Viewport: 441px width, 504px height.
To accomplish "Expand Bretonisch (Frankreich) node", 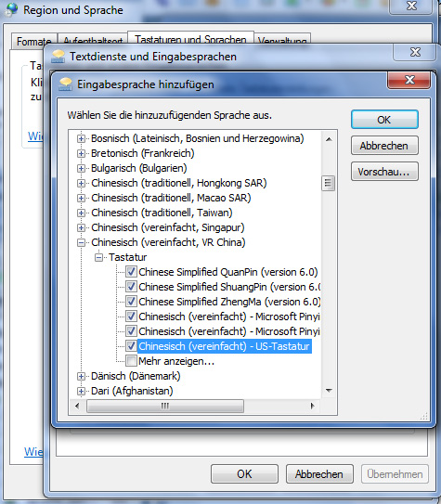I will point(81,154).
